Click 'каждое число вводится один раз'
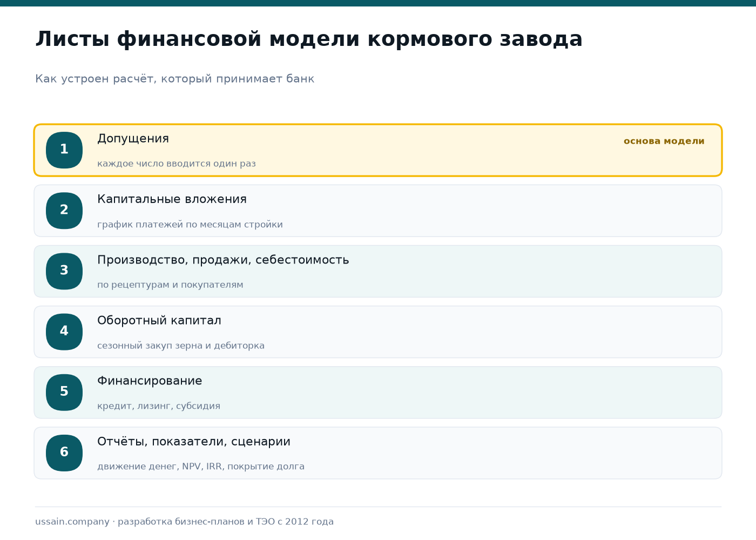 coord(177,164)
